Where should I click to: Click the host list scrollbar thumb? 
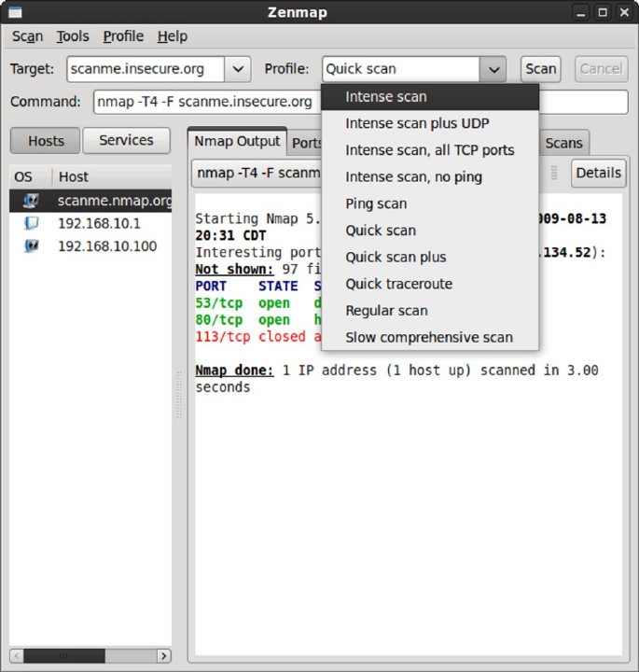64,656
